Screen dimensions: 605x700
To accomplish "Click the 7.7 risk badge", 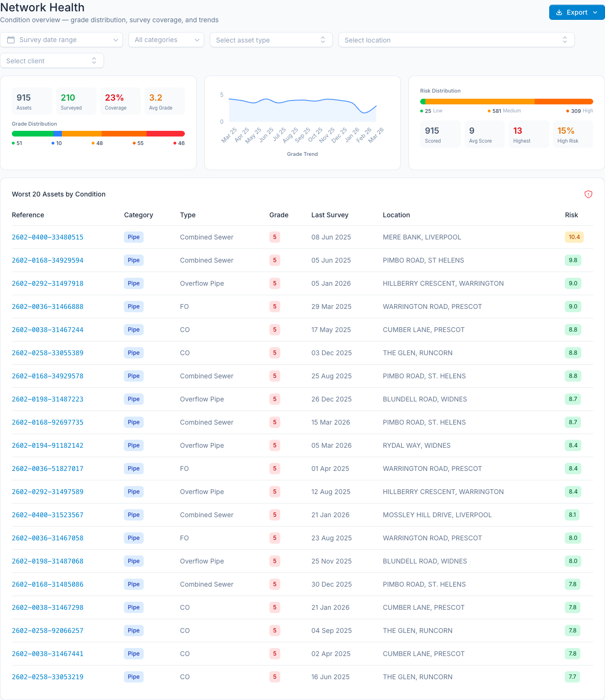I will click(x=572, y=677).
